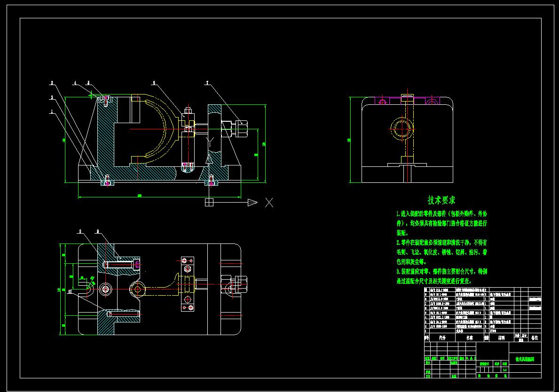Click the yellow concentric circle in the side view
This screenshot has height=392, width=559.
(402, 129)
